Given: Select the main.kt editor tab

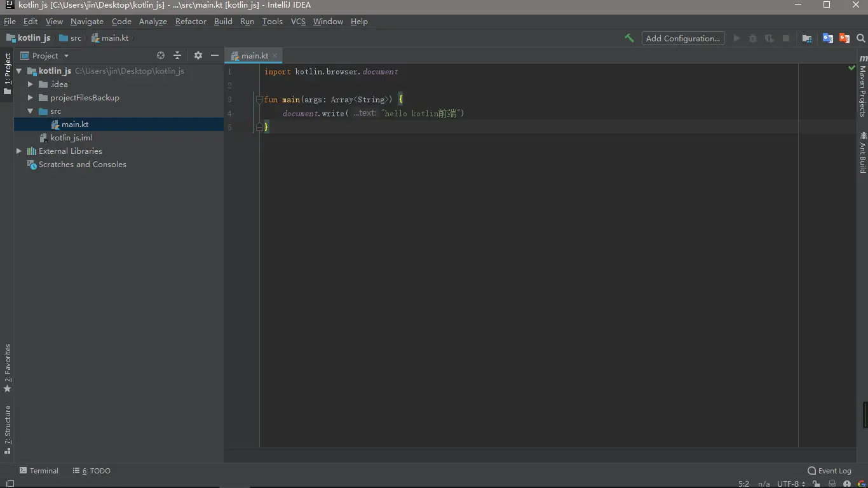Looking at the screenshot, I should click(x=254, y=56).
